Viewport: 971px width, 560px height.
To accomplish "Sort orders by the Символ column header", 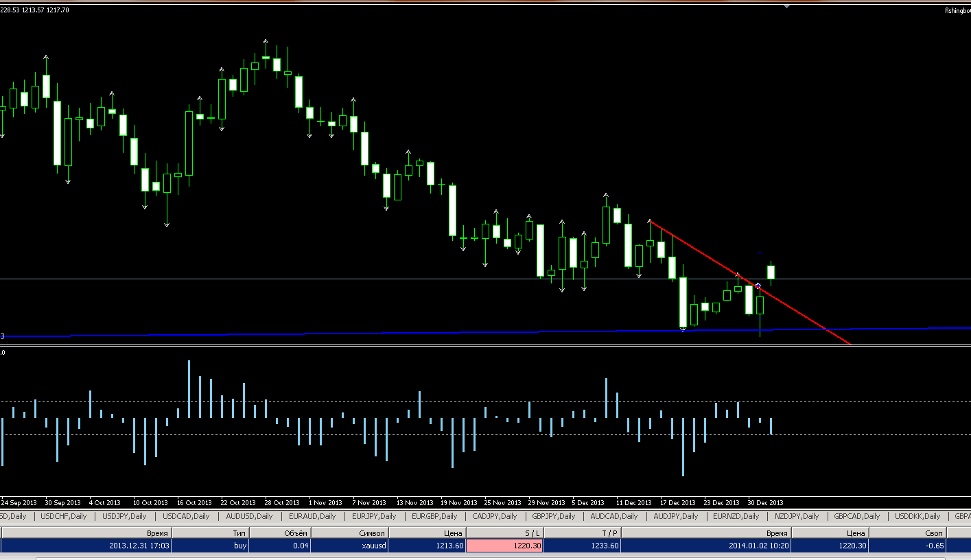I will [350, 533].
